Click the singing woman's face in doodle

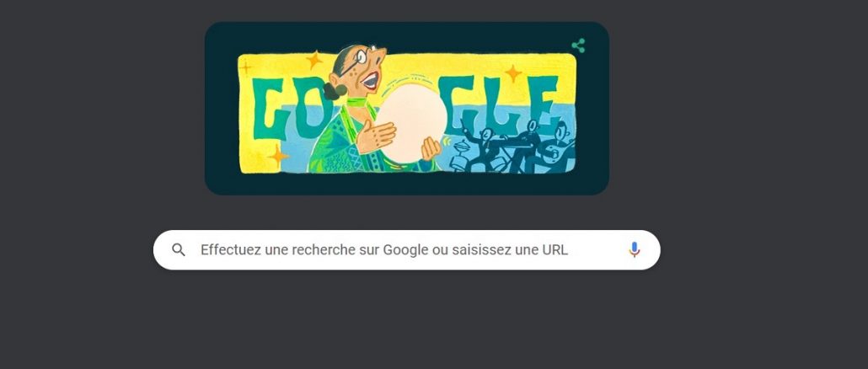click(367, 69)
